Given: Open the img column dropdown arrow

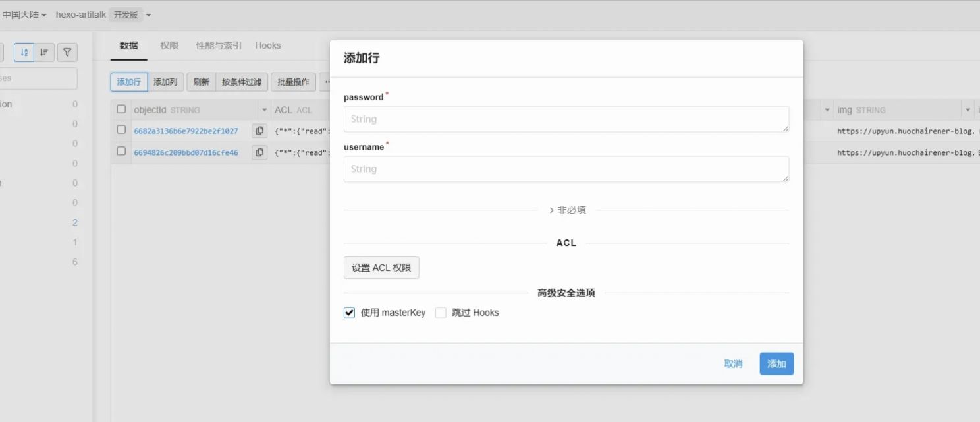Looking at the screenshot, I should pyautogui.click(x=967, y=110).
